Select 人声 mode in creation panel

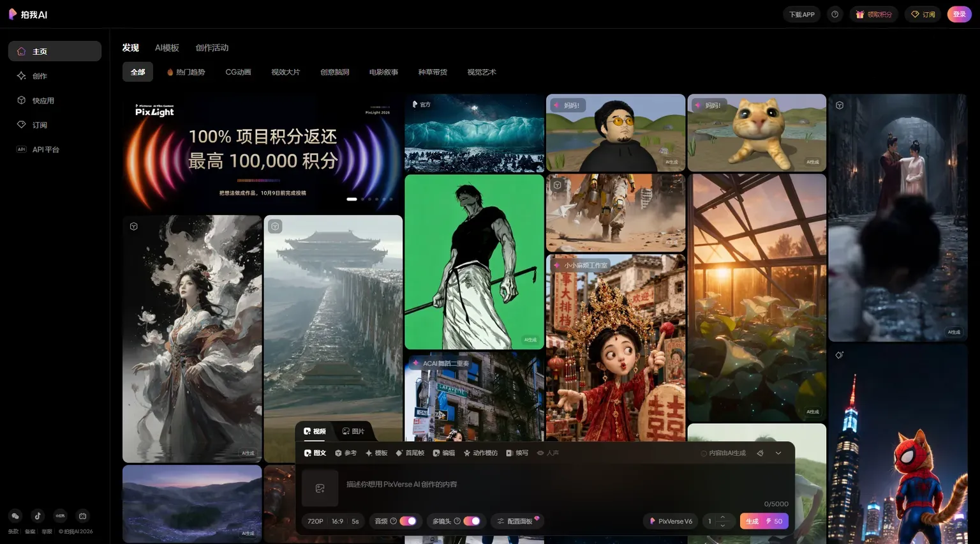(548, 453)
